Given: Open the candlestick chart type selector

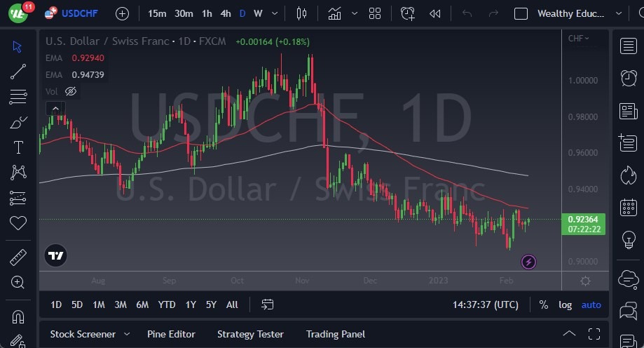Looking at the screenshot, I should 301,13.
